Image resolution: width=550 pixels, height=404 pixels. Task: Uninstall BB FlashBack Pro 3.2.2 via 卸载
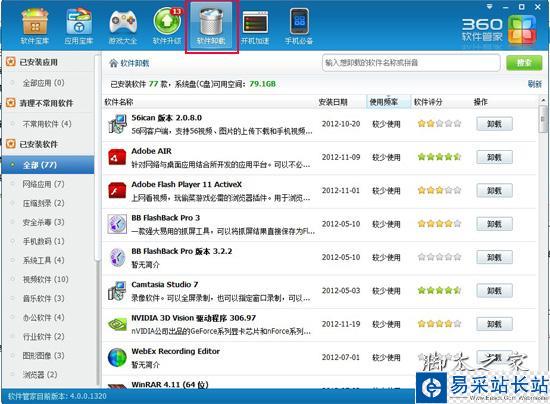(x=494, y=257)
